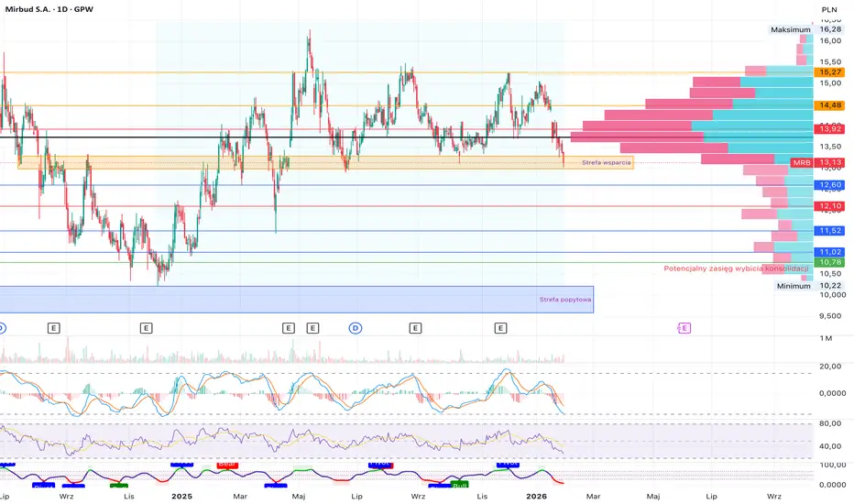This screenshot has width=854, height=504.
Task: Click the blue 12,60 price level label
Action: (829, 185)
